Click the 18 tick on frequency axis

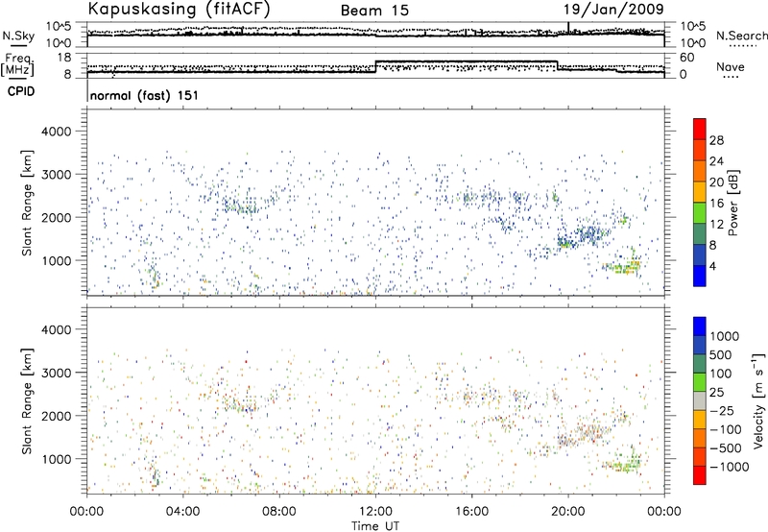(64, 58)
